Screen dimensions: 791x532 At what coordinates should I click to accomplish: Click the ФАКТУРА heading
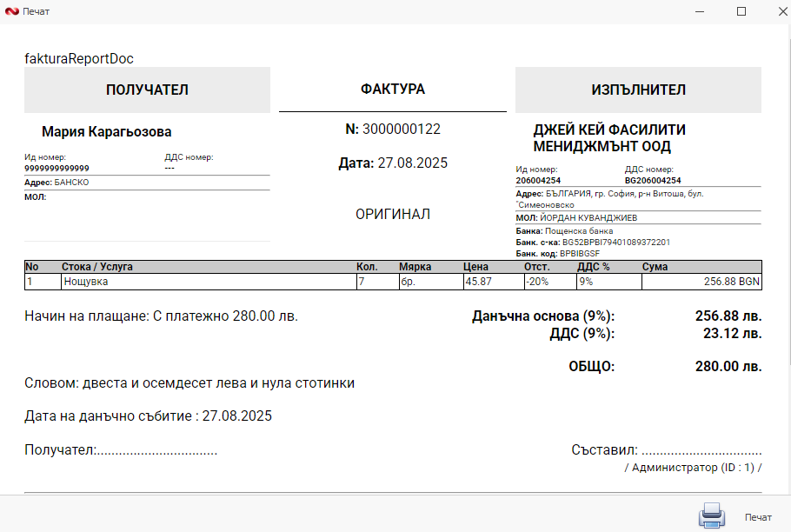tap(392, 89)
